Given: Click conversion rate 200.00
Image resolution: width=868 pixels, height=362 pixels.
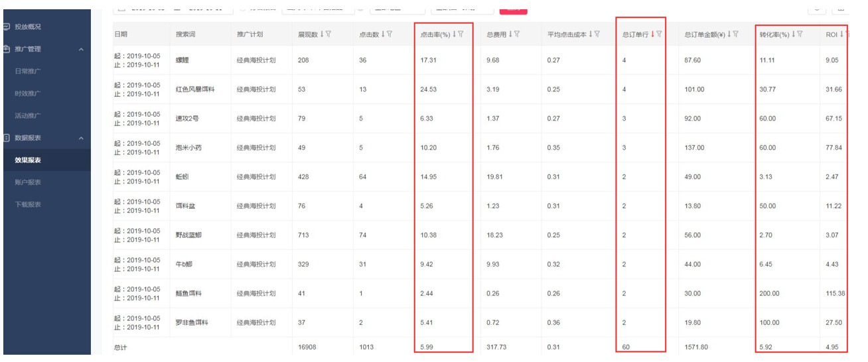Looking at the screenshot, I should [770, 294].
